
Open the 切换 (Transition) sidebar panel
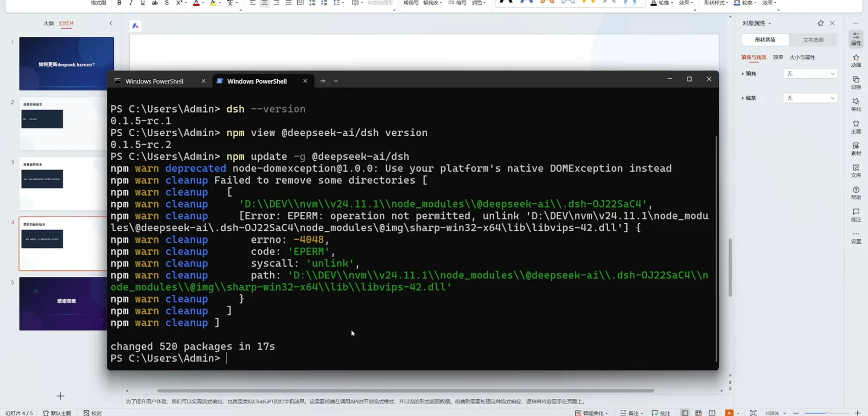pyautogui.click(x=856, y=83)
